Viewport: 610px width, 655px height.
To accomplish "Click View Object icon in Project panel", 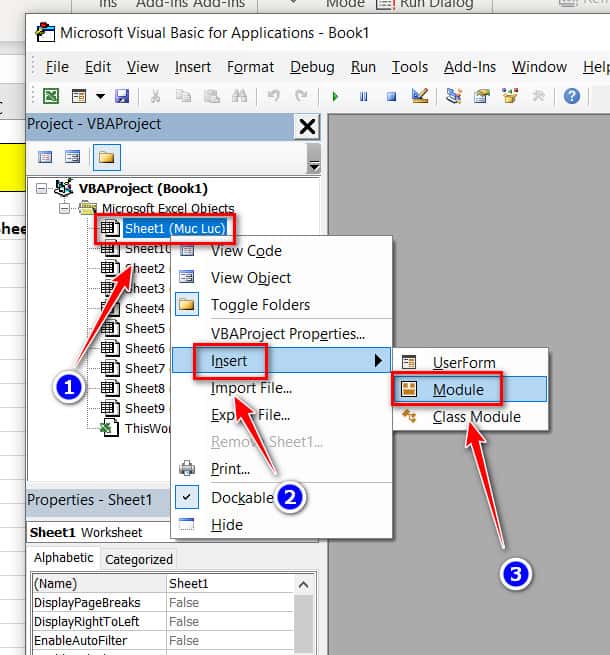I will (x=72, y=157).
